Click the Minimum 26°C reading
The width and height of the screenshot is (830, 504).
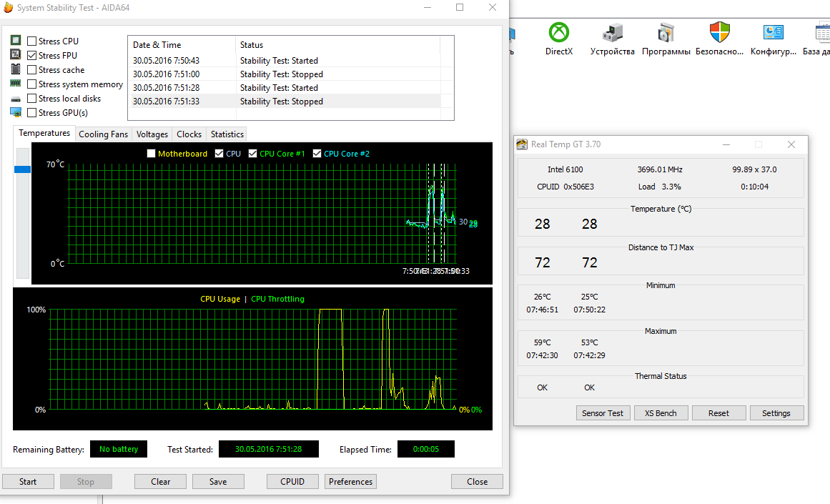click(x=542, y=297)
